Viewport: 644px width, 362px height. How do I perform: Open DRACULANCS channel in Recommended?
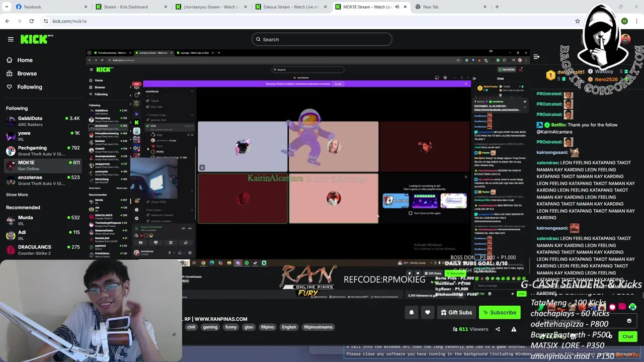(43, 249)
